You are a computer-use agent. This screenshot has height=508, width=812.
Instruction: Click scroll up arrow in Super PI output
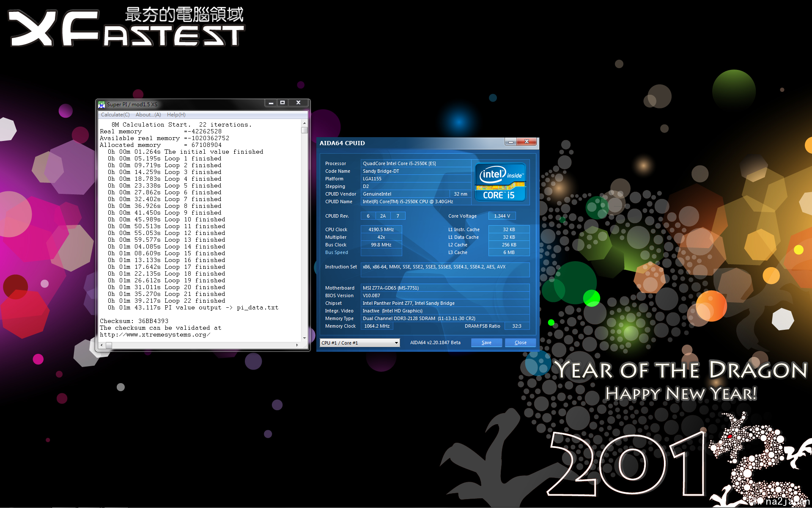(304, 123)
